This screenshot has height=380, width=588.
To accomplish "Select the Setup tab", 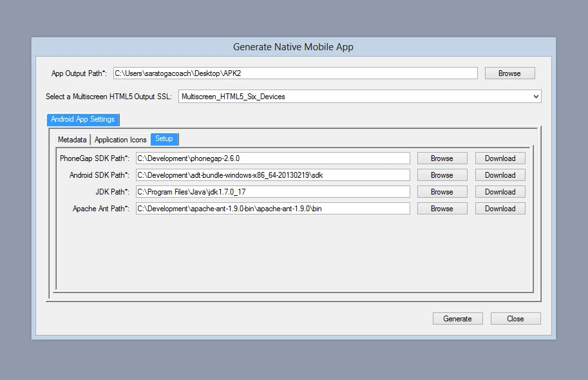I will [x=164, y=138].
